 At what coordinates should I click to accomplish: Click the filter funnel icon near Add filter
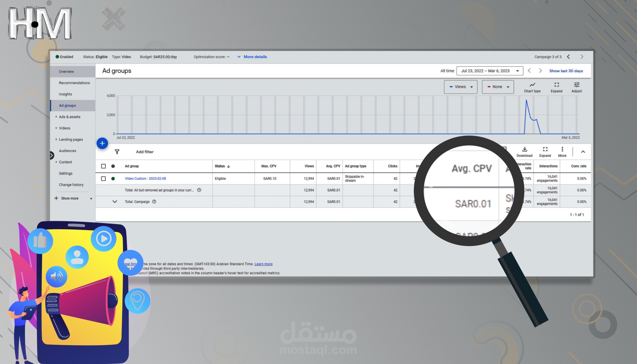[118, 152]
